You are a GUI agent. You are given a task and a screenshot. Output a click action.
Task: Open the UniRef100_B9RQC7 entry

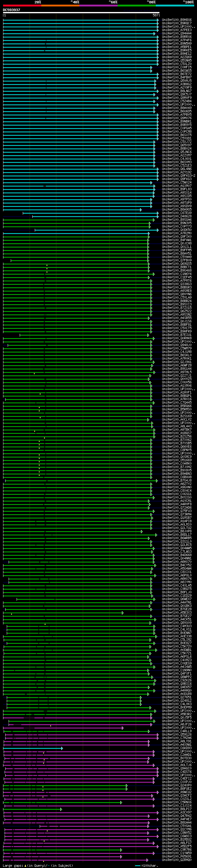(177, 23)
